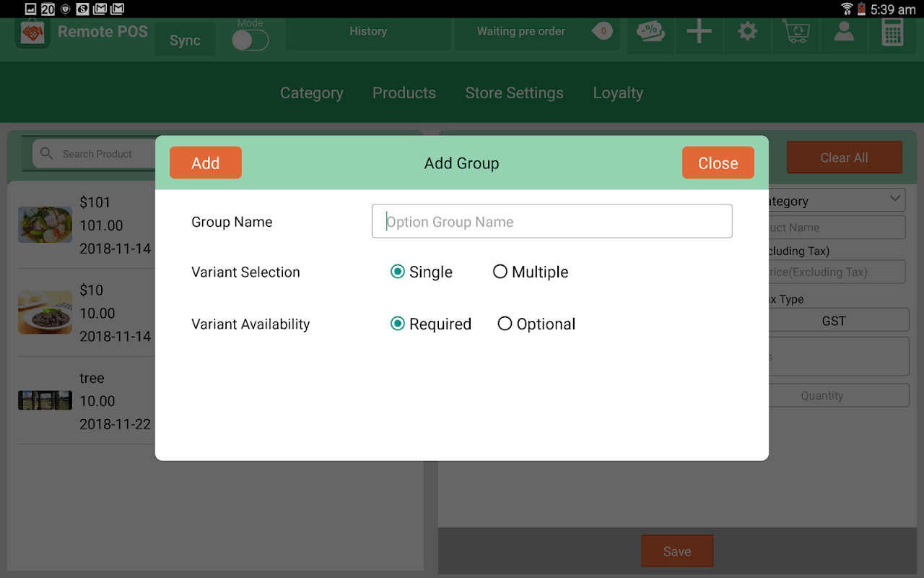The height and width of the screenshot is (578, 924).
Task: Click the 5:39 am clock
Action: 893,9
